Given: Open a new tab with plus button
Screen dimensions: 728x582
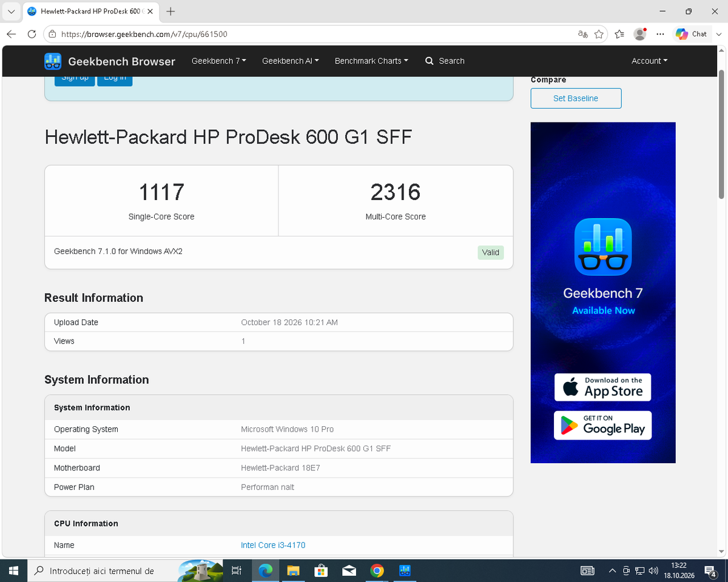Looking at the screenshot, I should point(170,12).
